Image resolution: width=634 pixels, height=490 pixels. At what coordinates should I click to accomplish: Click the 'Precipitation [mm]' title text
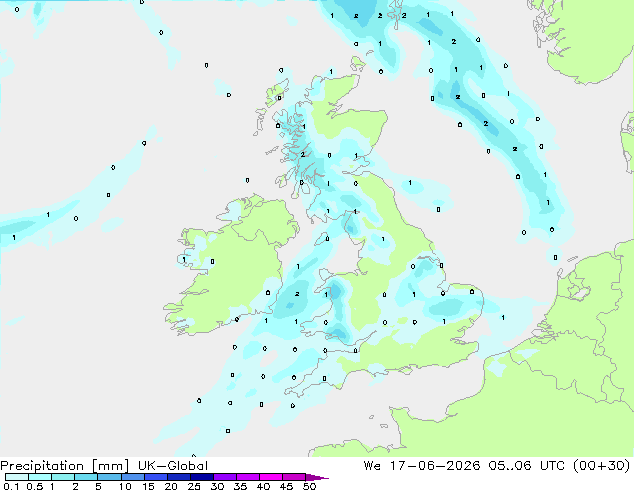[x=64, y=466]
